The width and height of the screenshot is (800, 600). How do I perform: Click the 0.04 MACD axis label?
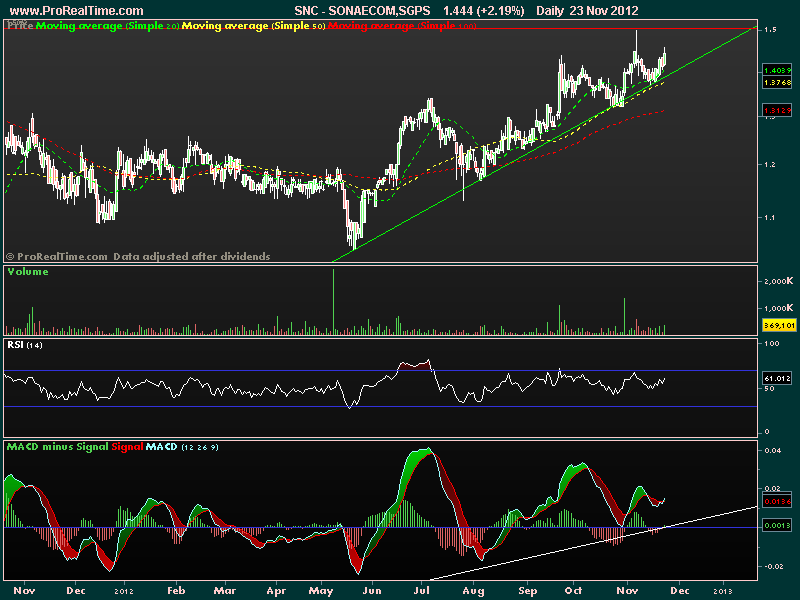[x=772, y=451]
